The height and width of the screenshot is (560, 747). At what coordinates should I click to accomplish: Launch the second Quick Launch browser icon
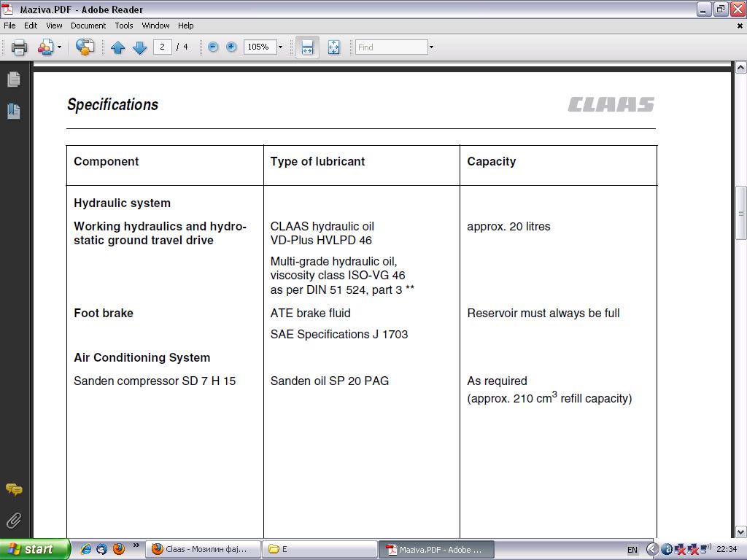[102, 549]
